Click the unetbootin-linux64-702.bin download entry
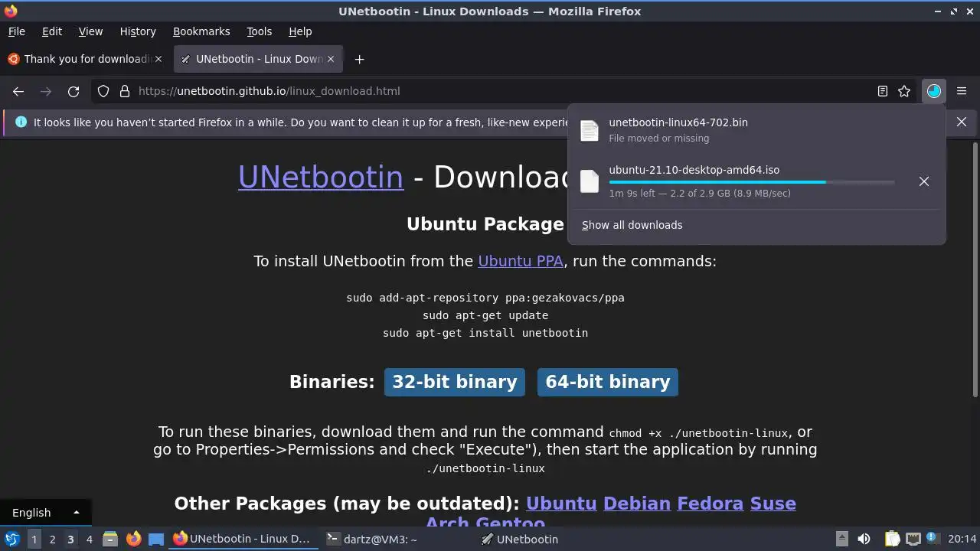This screenshot has width=980, height=551. 756,130
